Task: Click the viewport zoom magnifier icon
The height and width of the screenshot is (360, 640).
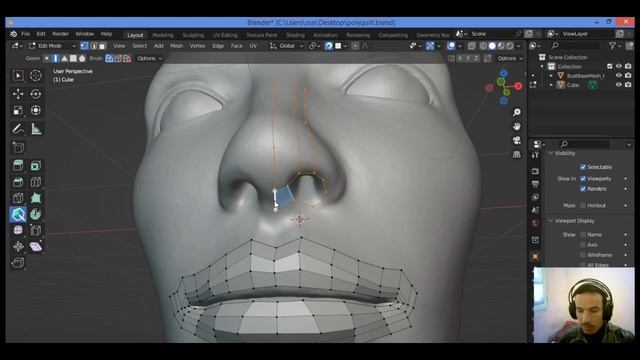Action: point(517,112)
